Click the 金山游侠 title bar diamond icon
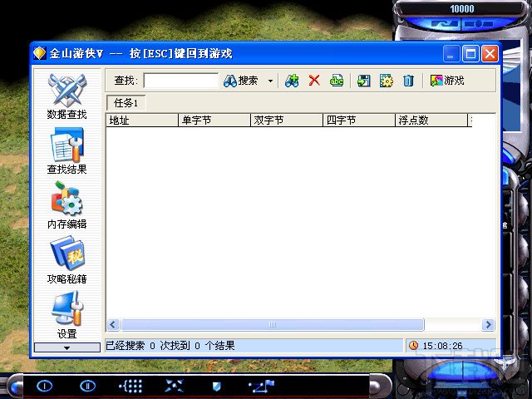 coord(40,53)
